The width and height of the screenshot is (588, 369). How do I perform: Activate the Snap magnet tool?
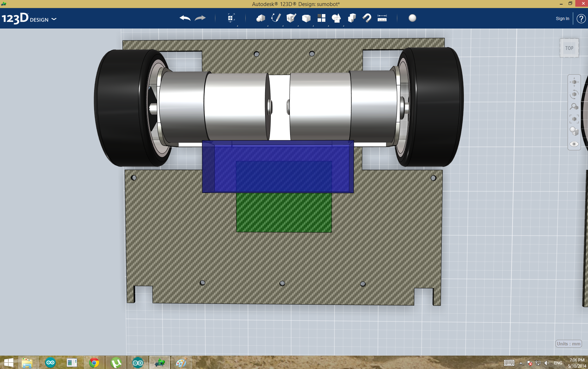(x=367, y=18)
